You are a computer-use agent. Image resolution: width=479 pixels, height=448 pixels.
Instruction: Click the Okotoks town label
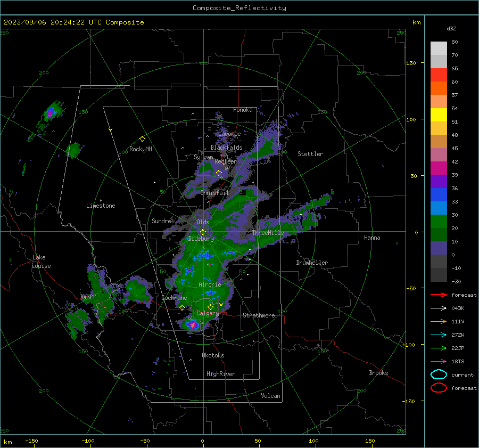[213, 355]
